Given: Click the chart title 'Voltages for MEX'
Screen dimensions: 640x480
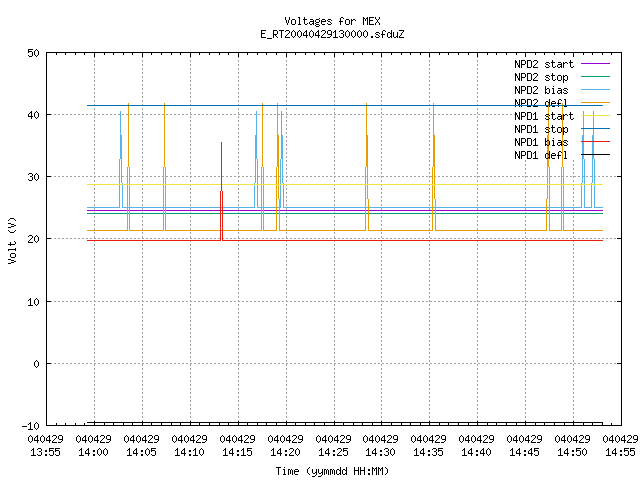Looking at the screenshot, I should point(332,21).
